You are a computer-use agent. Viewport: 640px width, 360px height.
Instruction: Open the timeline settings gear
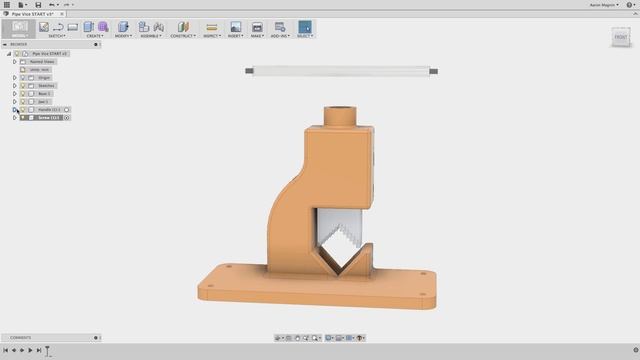pos(636,350)
